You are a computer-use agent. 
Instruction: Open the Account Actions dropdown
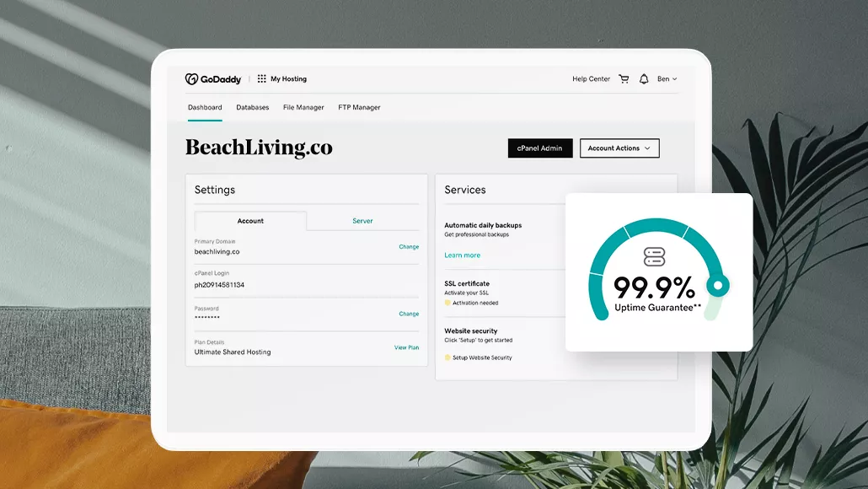pyautogui.click(x=619, y=148)
